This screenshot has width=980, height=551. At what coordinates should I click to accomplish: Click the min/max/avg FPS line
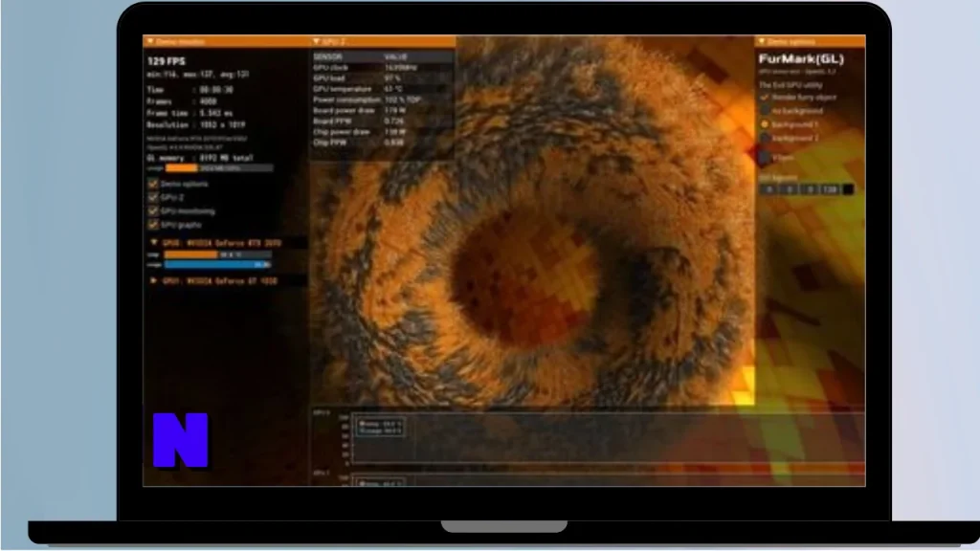click(197, 75)
